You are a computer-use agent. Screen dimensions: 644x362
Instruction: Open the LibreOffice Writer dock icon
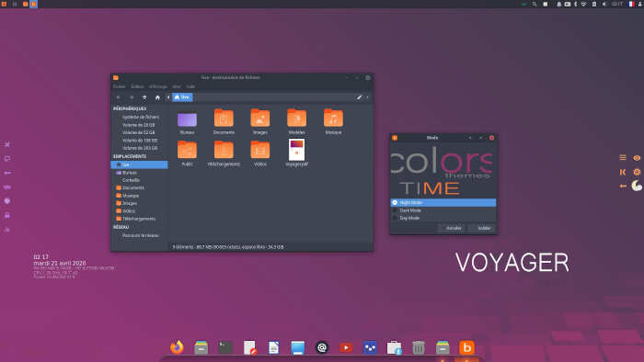(273, 347)
